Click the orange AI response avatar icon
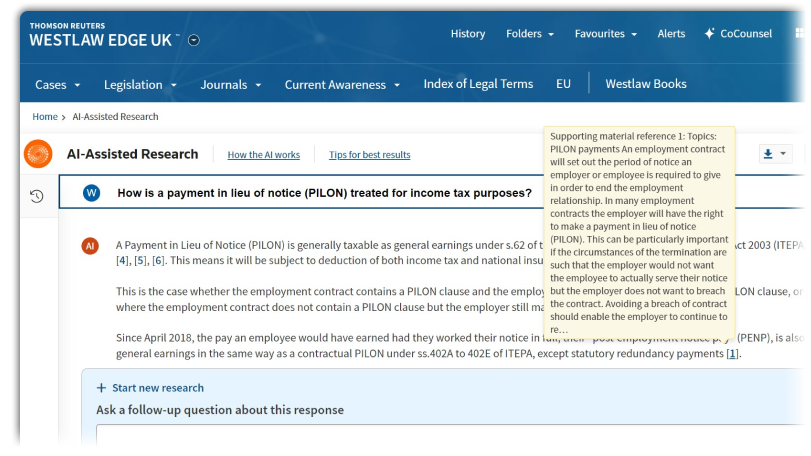Image resolution: width=811 pixels, height=456 pixels. click(90, 246)
